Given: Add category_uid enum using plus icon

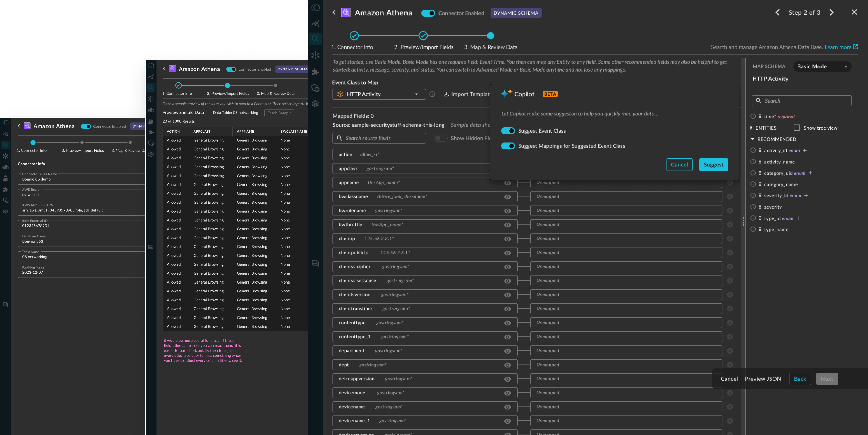Looking at the screenshot, I should tap(810, 173).
